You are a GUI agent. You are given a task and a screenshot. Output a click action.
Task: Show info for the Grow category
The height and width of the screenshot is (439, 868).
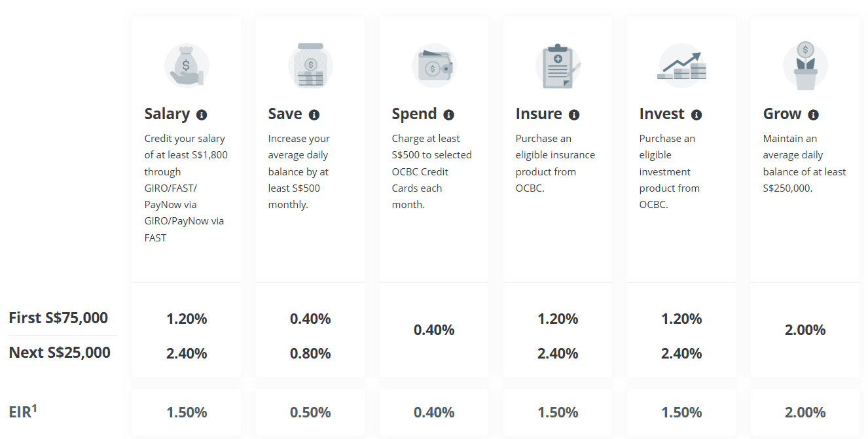(x=813, y=114)
